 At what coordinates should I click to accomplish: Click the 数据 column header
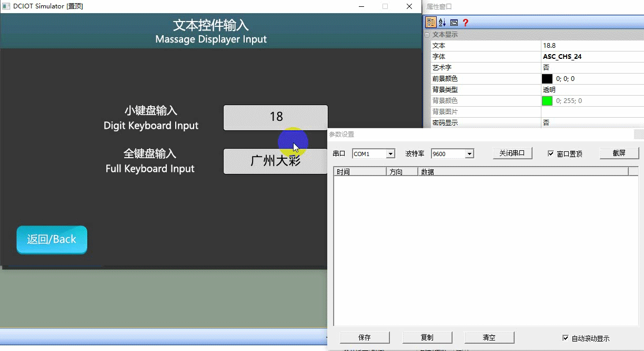click(x=523, y=172)
